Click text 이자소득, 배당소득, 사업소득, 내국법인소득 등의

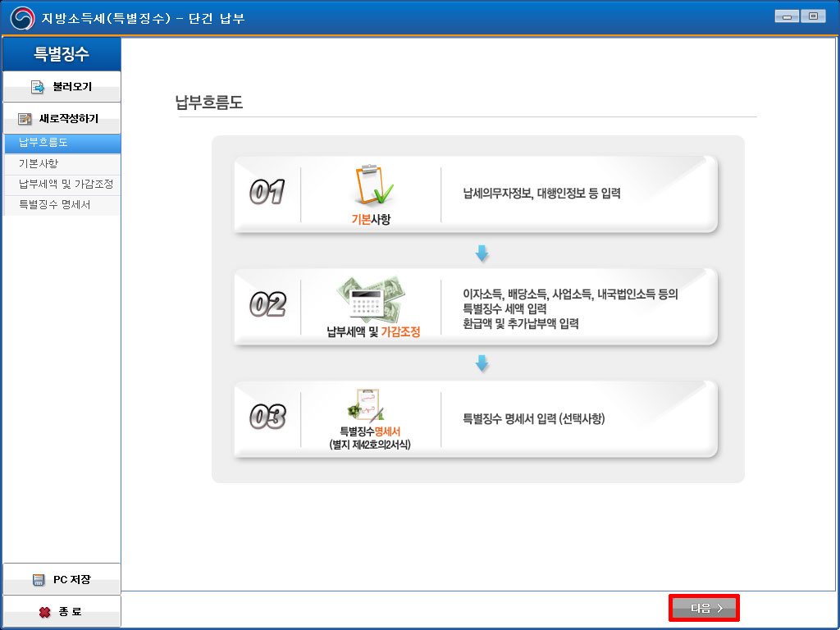(x=571, y=294)
